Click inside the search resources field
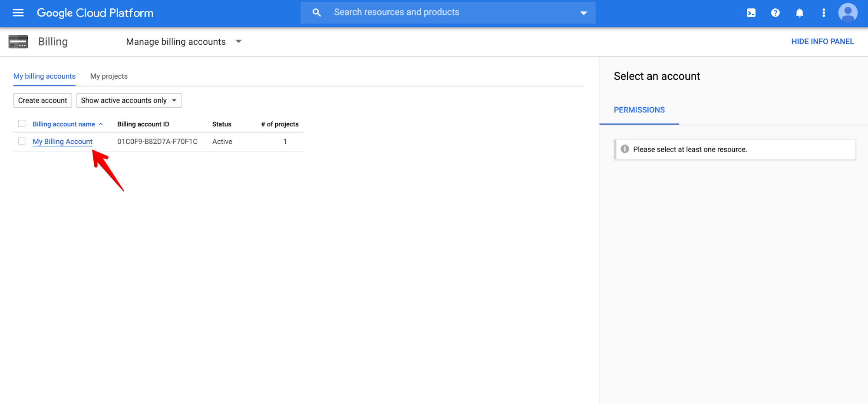Screen dimensions: 868x404 413,12
